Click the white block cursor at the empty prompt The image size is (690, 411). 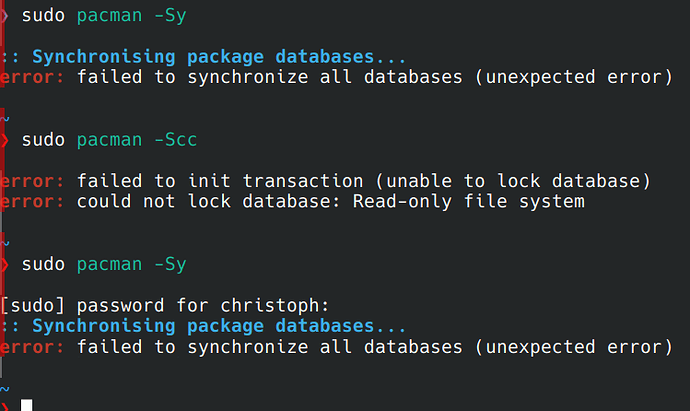point(27,405)
